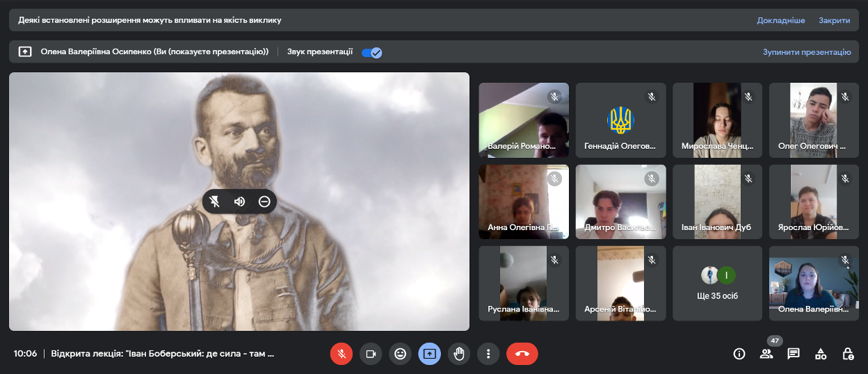This screenshot has height=374, width=868.
Task: Open the activities shapes icon
Action: (821, 354)
